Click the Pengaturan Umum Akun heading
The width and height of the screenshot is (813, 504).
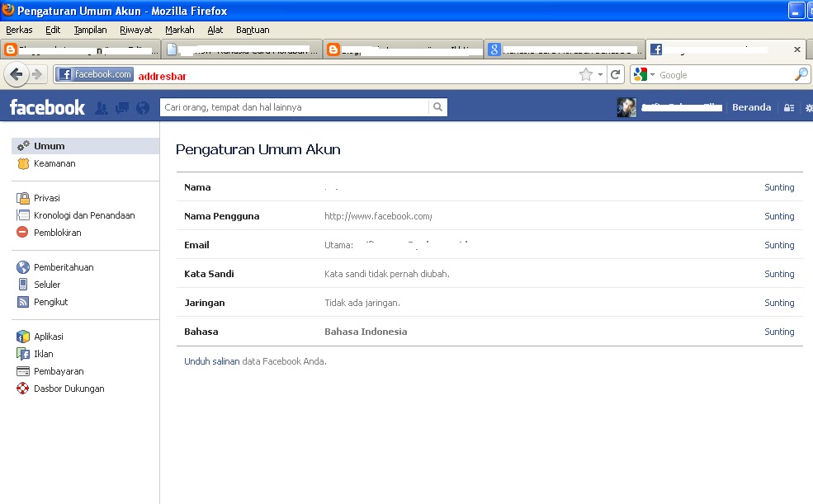[258, 149]
